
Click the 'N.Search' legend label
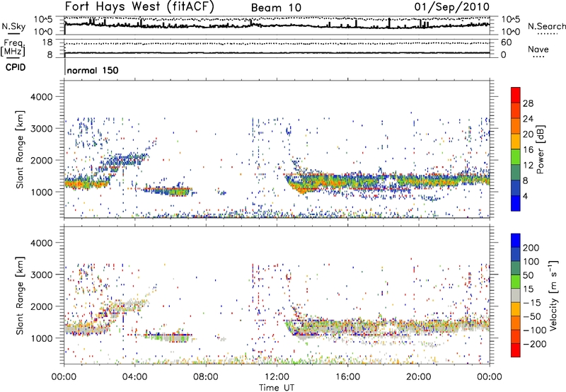pos(546,26)
